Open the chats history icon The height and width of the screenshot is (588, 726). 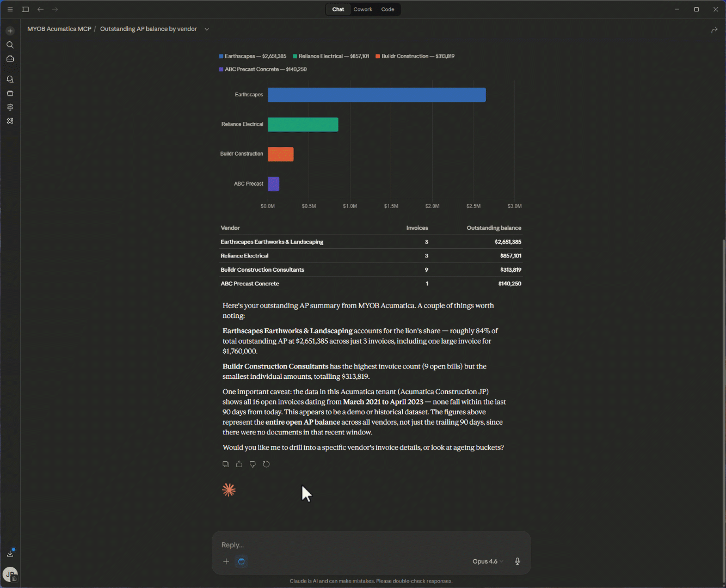tap(10, 79)
